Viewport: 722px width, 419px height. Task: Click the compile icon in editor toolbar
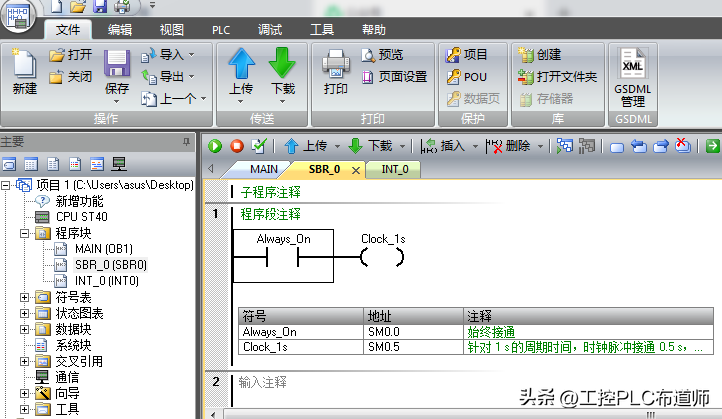pyautogui.click(x=259, y=146)
